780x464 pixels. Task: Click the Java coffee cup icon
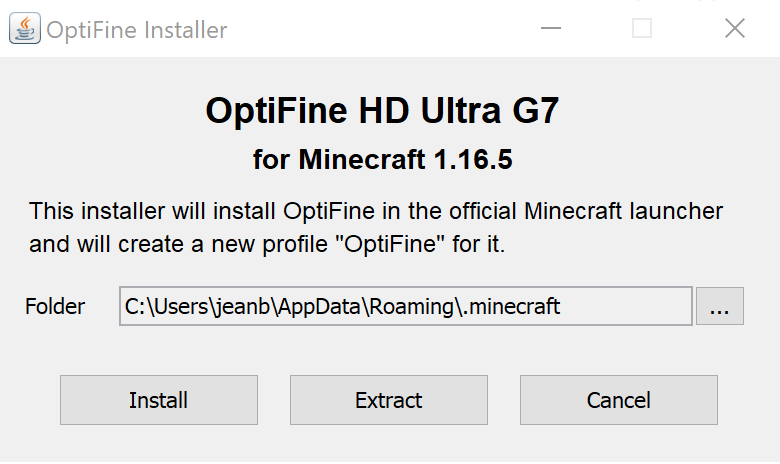point(25,29)
